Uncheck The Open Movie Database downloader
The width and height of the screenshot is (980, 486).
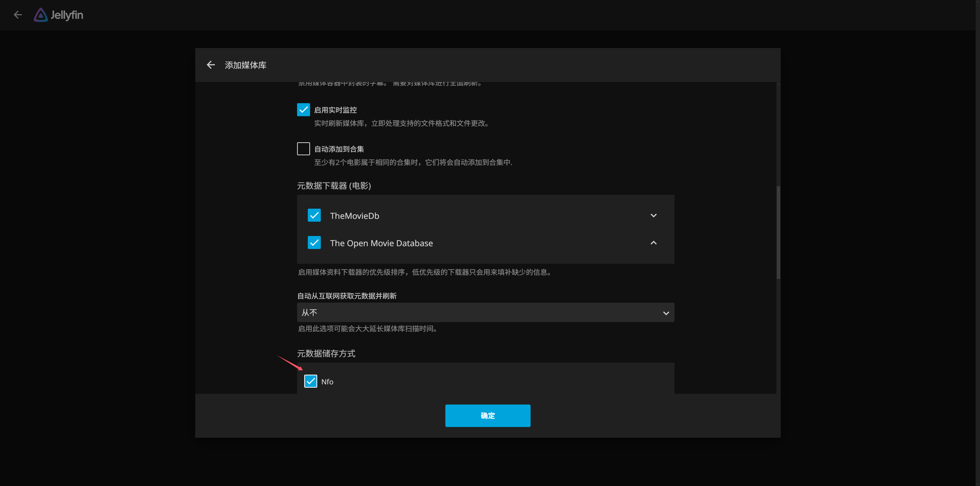[314, 243]
